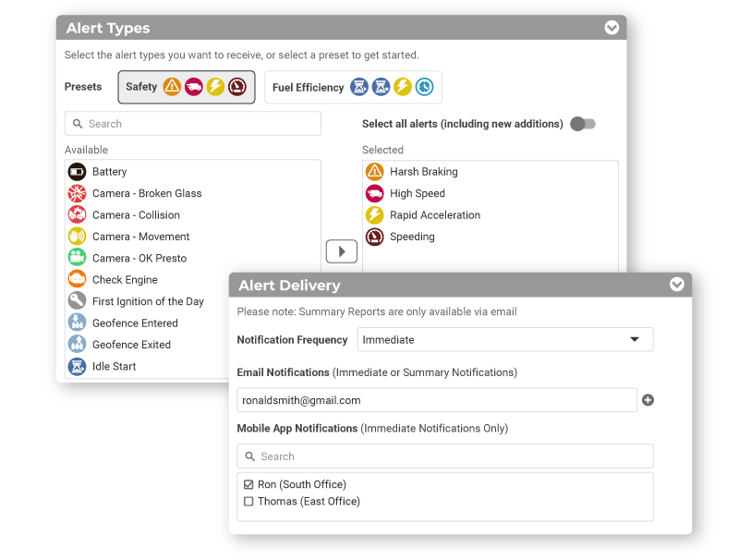This screenshot has height=560, width=739.
Task: Select the Geofence Entered icon
Action: [78, 323]
